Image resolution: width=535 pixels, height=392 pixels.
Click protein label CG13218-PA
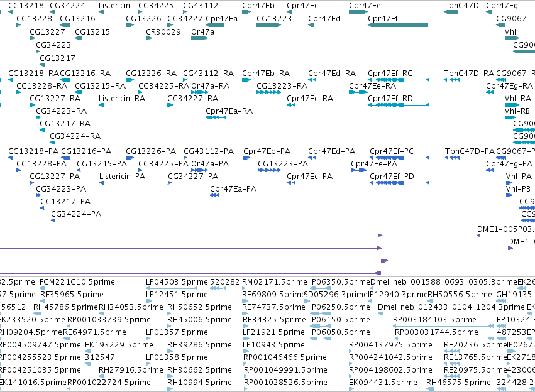(33, 151)
